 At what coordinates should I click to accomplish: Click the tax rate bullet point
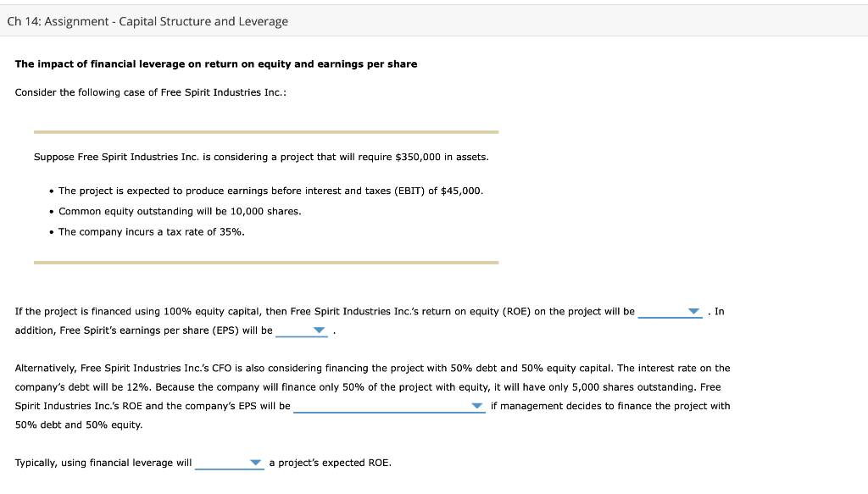click(153, 231)
